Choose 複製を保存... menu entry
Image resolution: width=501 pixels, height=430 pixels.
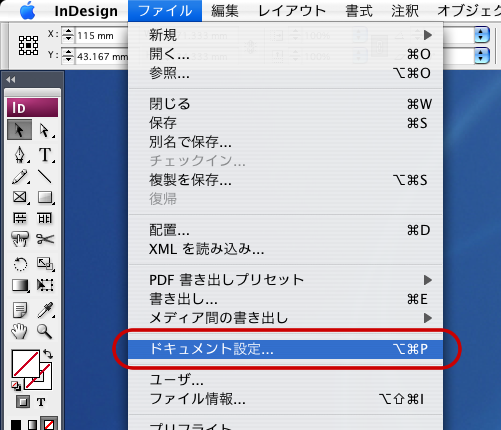(286, 180)
